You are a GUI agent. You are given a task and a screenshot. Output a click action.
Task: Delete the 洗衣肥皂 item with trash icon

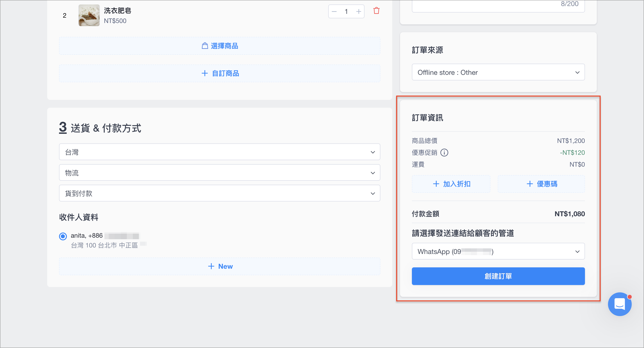click(376, 11)
